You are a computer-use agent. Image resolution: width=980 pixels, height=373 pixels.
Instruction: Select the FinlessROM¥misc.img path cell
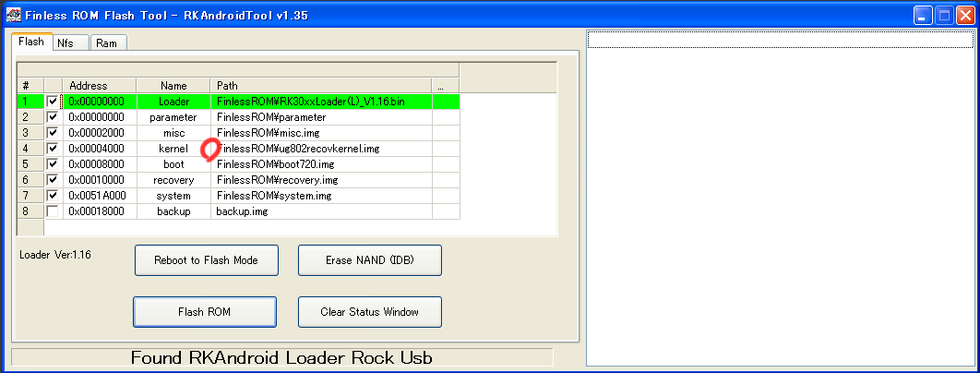coord(321,133)
